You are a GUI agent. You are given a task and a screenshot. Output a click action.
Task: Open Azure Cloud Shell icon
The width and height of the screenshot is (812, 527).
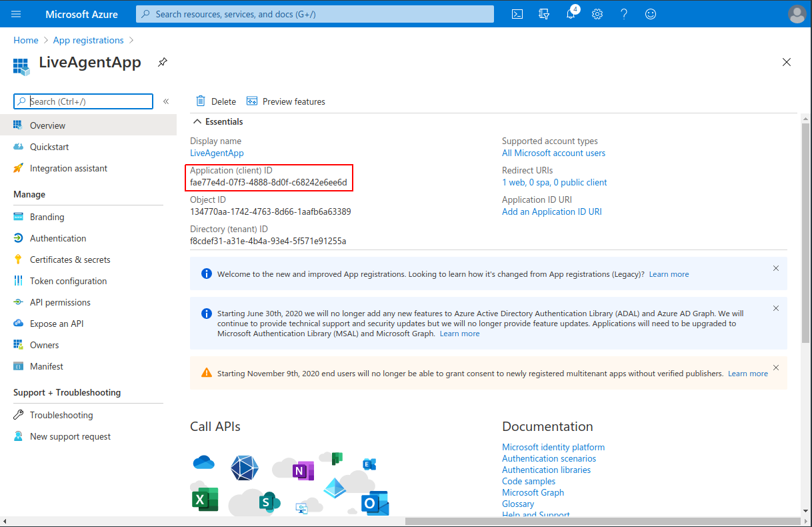517,14
